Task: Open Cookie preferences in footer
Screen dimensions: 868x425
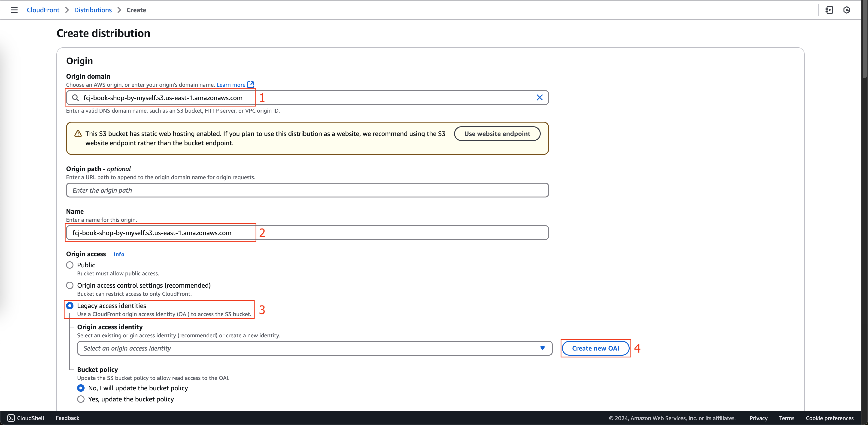Action: click(x=830, y=418)
